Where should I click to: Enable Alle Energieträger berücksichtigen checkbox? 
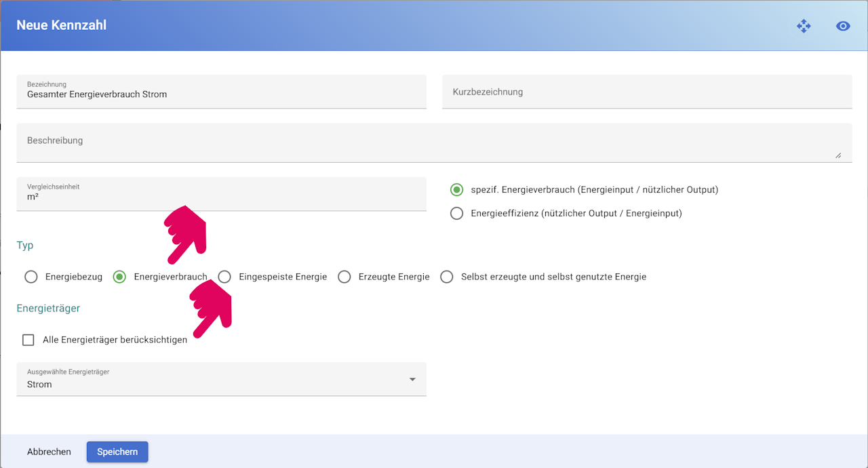point(28,340)
